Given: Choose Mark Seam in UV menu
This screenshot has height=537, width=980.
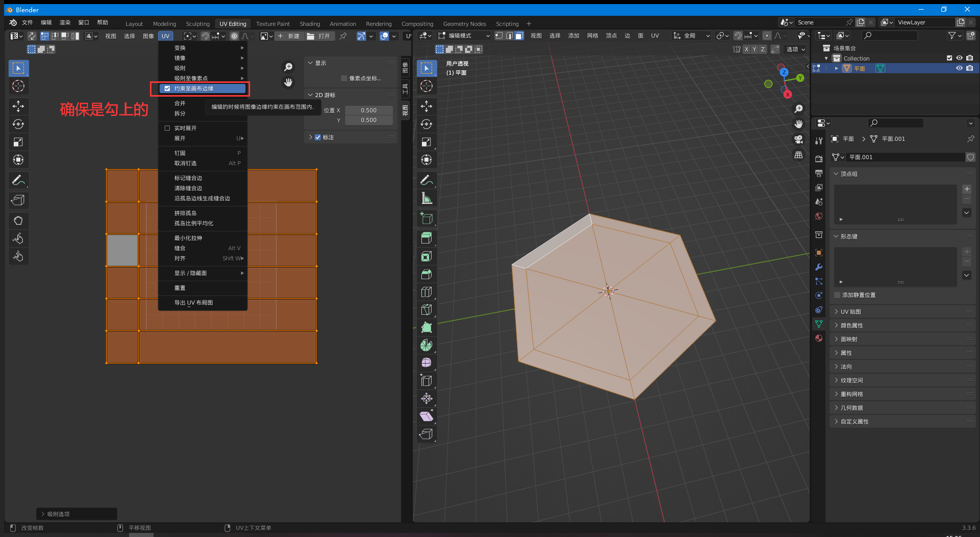Looking at the screenshot, I should point(202,178).
